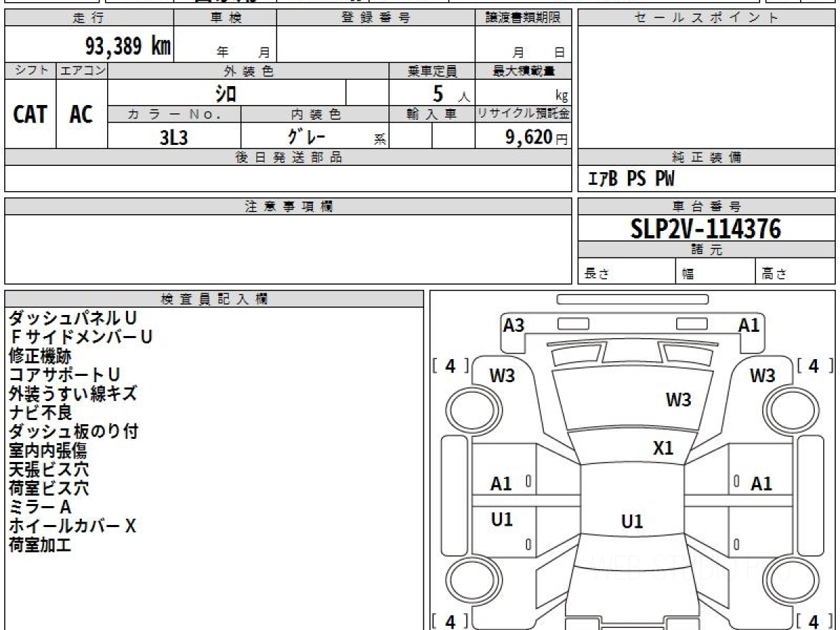
Task: Click the 注意事項欄 heading
Action: (288, 206)
